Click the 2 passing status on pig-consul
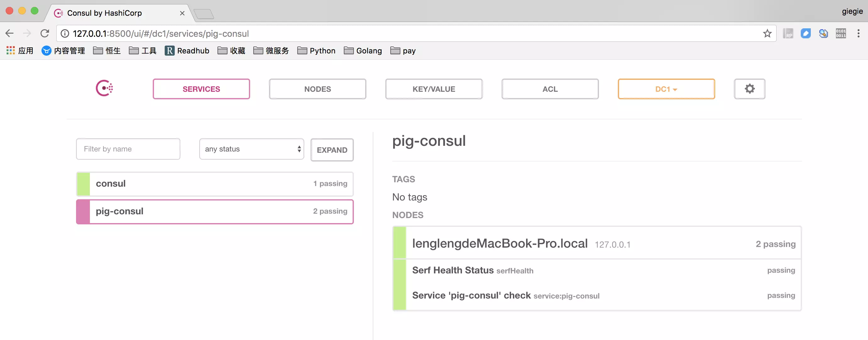Screen dimensions: 868x340 click(330, 211)
